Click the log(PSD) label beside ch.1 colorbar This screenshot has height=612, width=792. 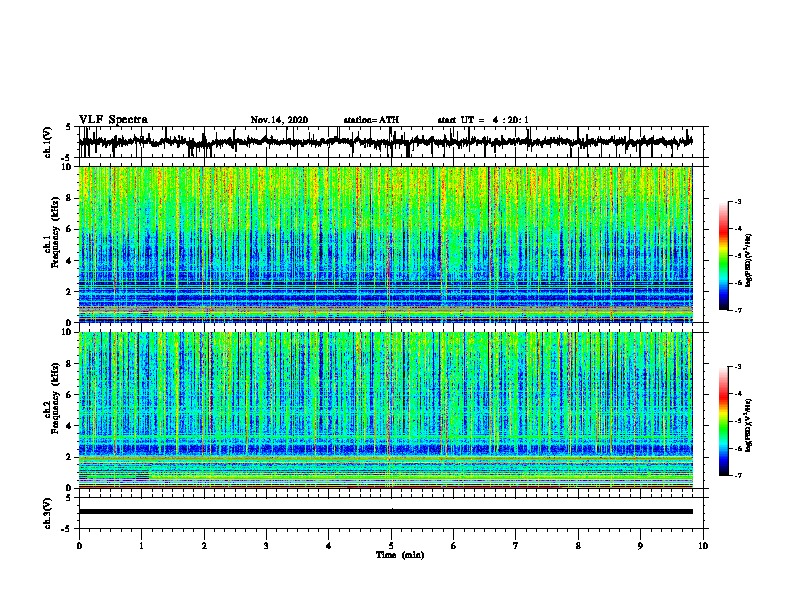[x=749, y=260]
